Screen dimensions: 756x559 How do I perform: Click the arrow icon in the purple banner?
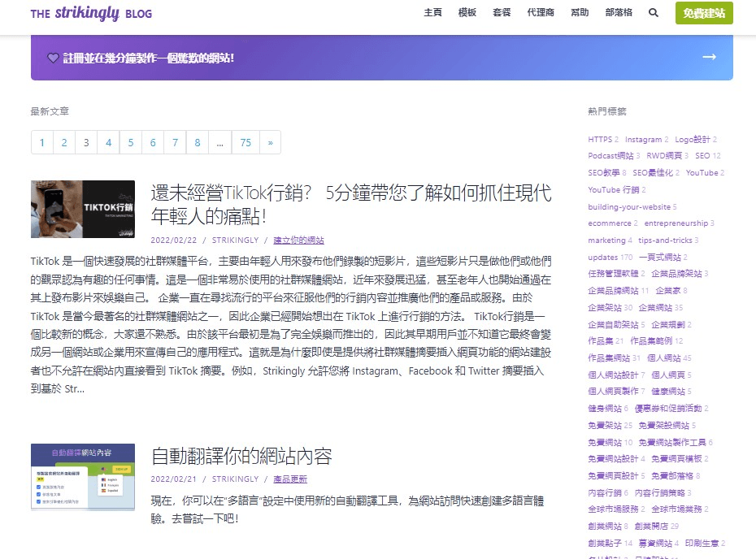709,57
